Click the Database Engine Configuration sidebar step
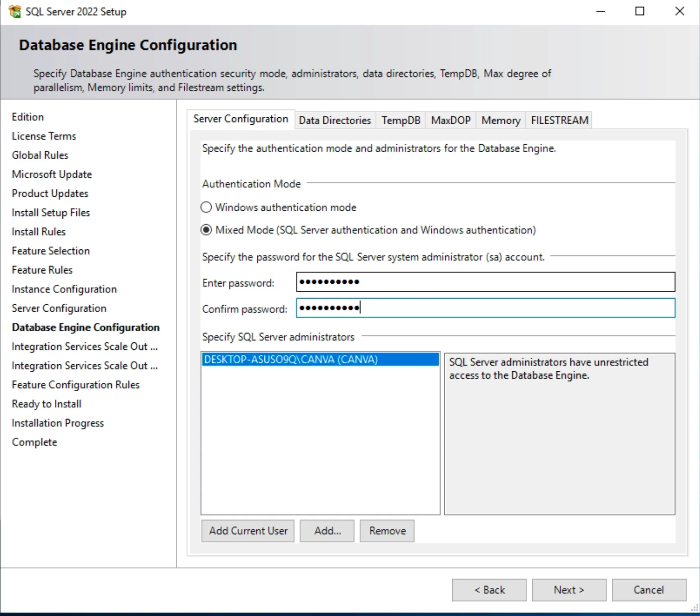The height and width of the screenshot is (616, 700). click(86, 327)
